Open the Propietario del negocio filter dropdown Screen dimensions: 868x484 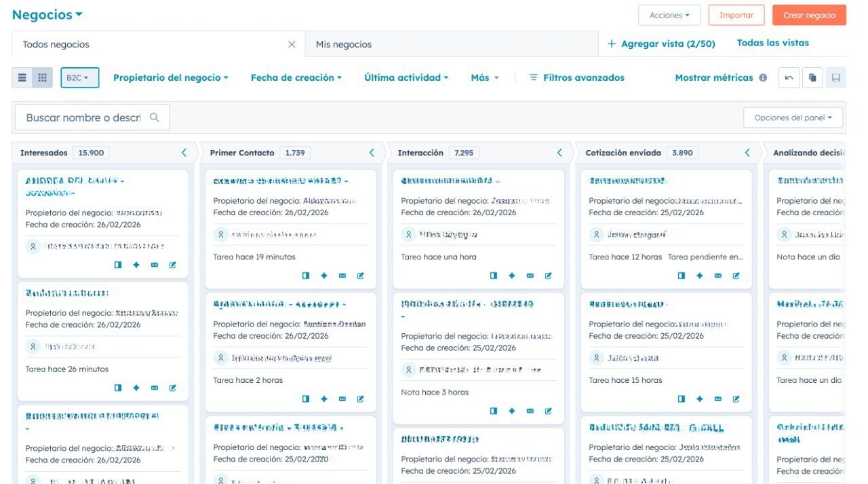(x=170, y=77)
